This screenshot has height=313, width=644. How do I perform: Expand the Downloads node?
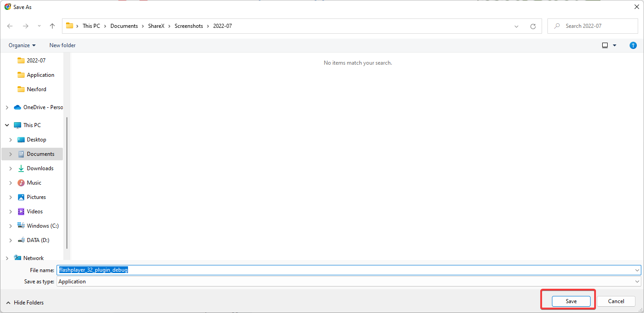click(x=10, y=168)
